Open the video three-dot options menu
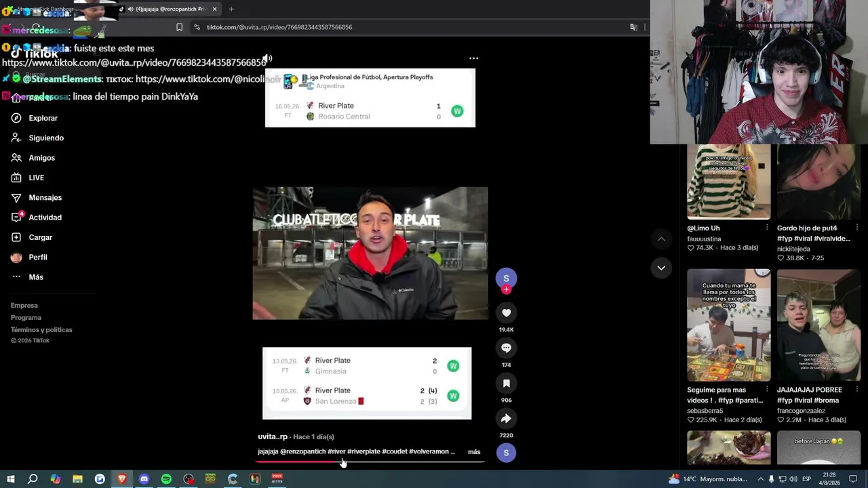Viewport: 868px width, 488px height. [473, 58]
